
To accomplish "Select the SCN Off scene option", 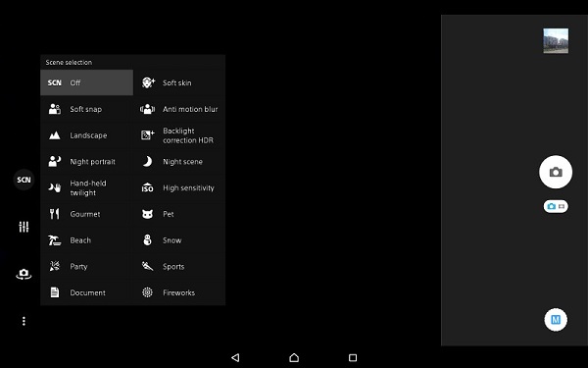I will (86, 82).
